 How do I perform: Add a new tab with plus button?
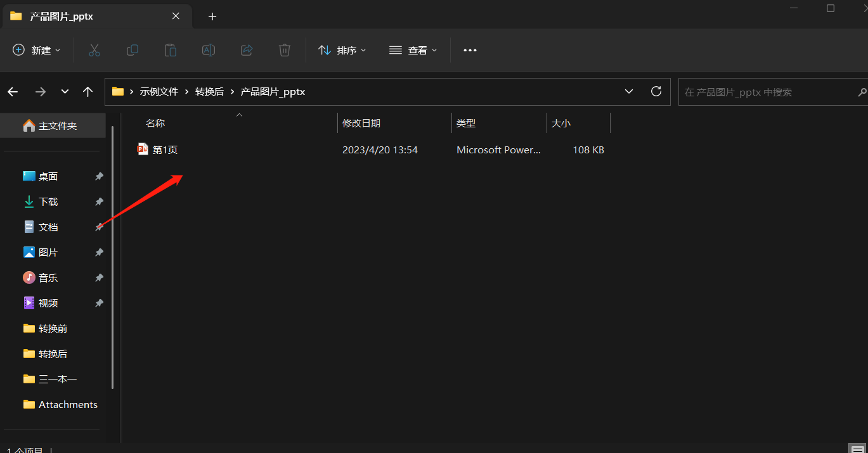(x=212, y=16)
